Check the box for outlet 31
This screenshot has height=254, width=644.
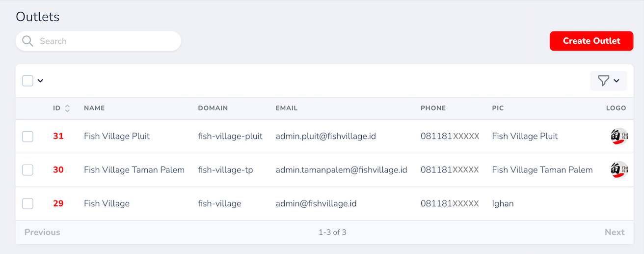(28, 137)
